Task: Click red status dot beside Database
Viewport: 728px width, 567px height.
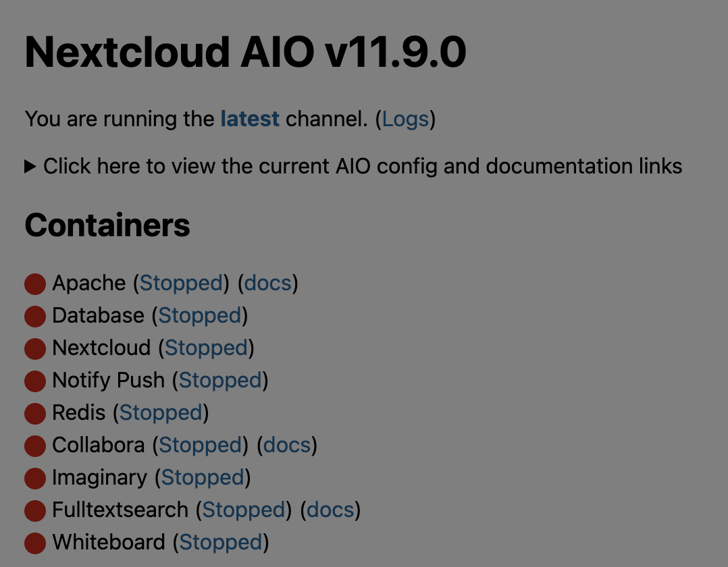Action: click(x=35, y=317)
